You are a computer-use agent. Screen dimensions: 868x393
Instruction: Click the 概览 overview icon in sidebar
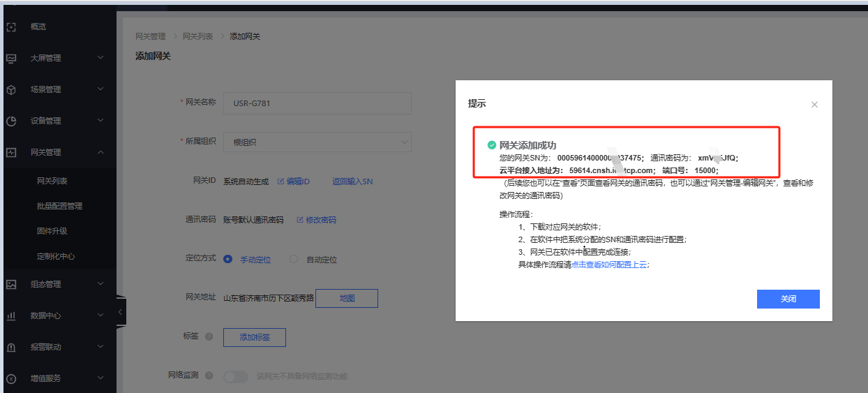(11, 27)
